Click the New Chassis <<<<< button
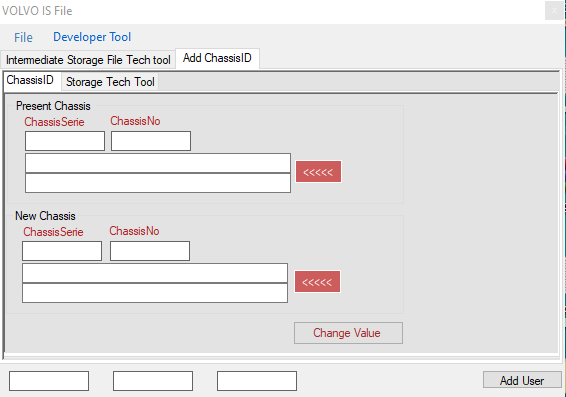This screenshot has height=397, width=566. click(x=317, y=282)
